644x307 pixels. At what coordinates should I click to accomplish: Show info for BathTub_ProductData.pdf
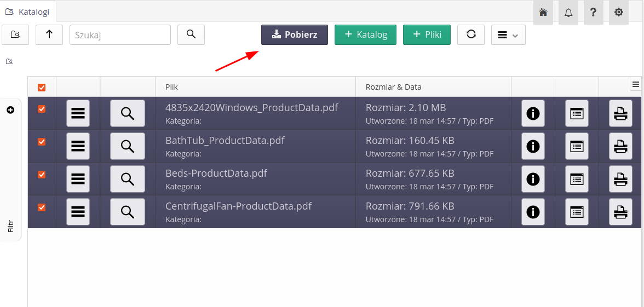(x=532, y=146)
